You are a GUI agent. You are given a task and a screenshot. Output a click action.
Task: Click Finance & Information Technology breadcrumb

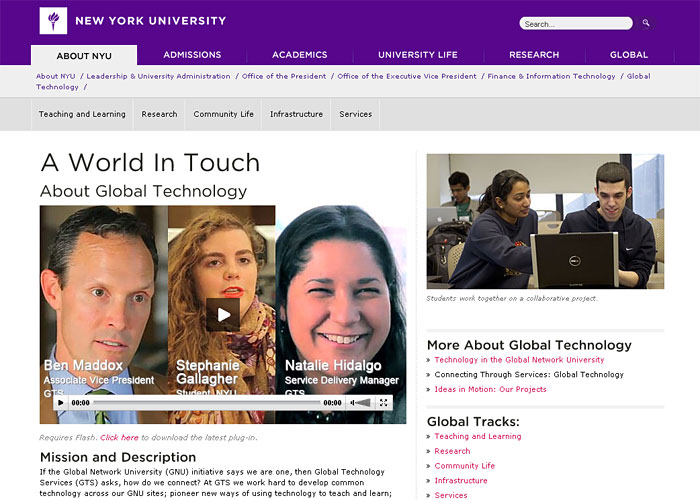click(x=551, y=76)
